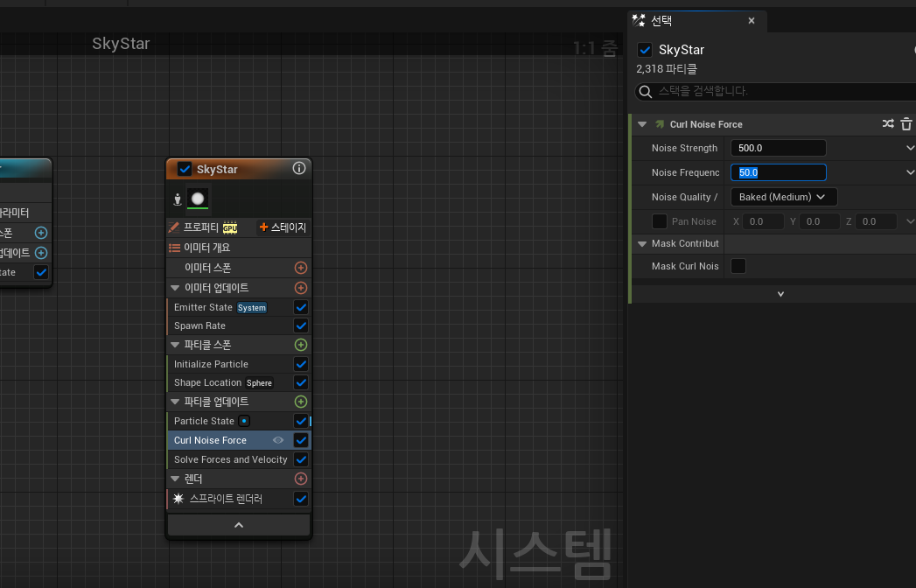Click the Particle State blue dot badge
The width and height of the screenshot is (916, 588).
coord(244,421)
